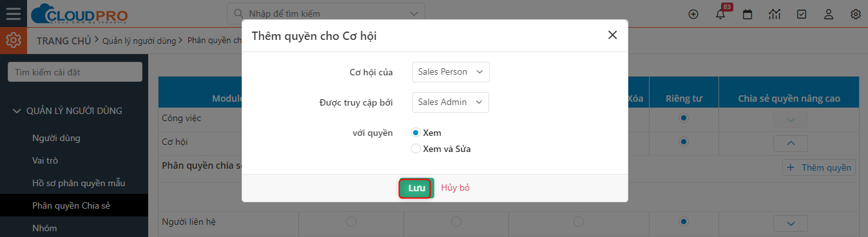
Task: Select Riêng tư radio for Công việc row
Action: coord(684,118)
